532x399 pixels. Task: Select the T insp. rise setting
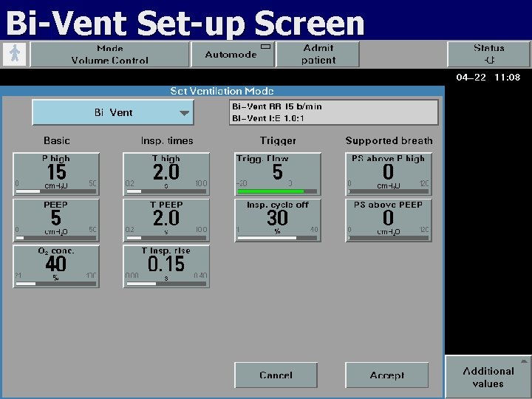(166, 266)
